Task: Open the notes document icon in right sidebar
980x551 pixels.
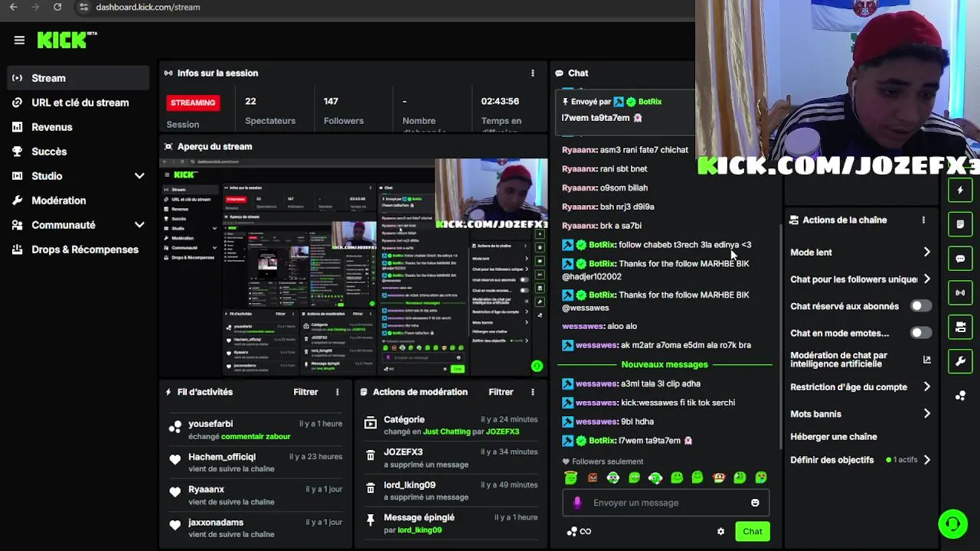Action: tap(960, 224)
